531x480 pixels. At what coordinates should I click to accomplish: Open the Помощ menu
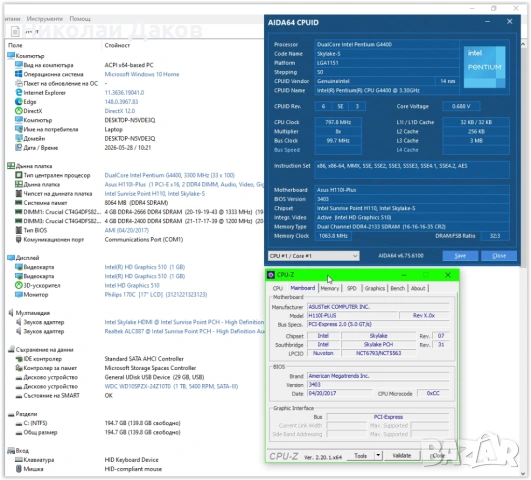coord(80,19)
